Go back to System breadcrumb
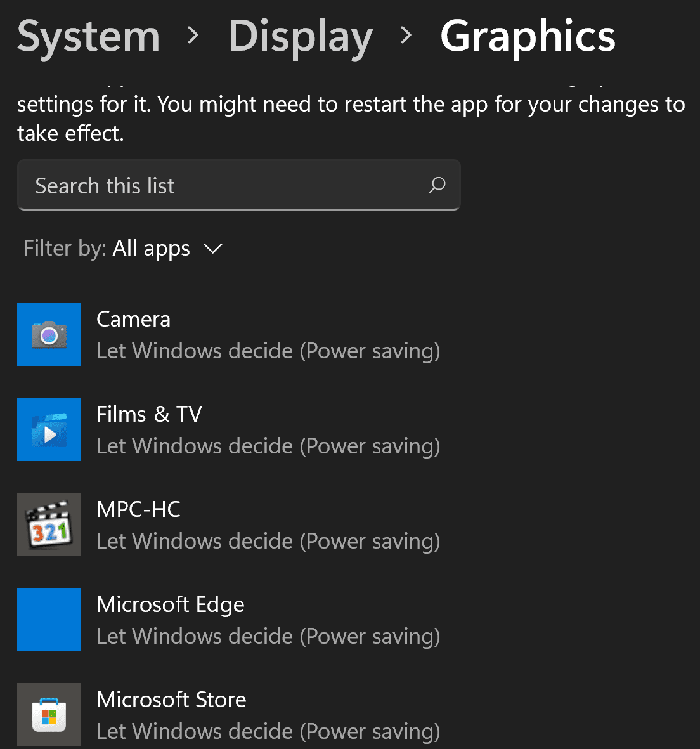This screenshot has height=749, width=700. (88, 36)
